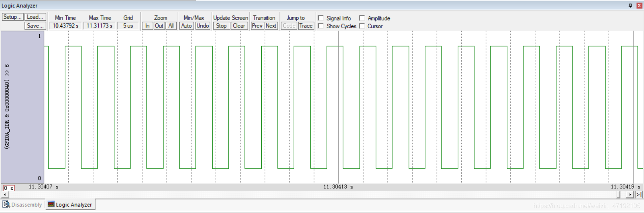The image size is (644, 213).
Task: Click time label 11.30413 s
Action: click(338, 187)
